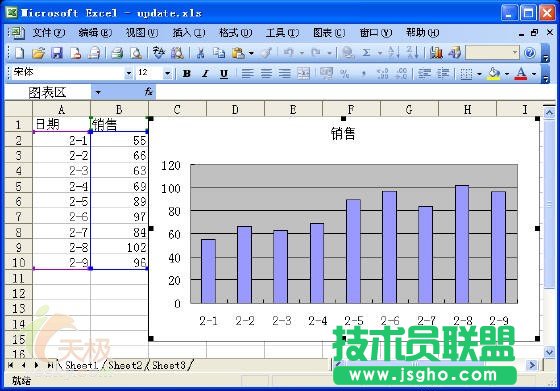Open the 编辑 (Edit) menu
Screen dimensions: 560x391
95,33
